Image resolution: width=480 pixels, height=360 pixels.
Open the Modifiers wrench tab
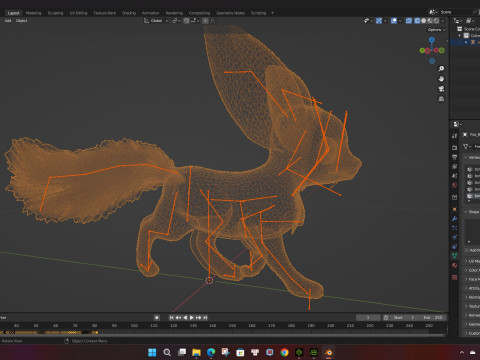pos(455,219)
